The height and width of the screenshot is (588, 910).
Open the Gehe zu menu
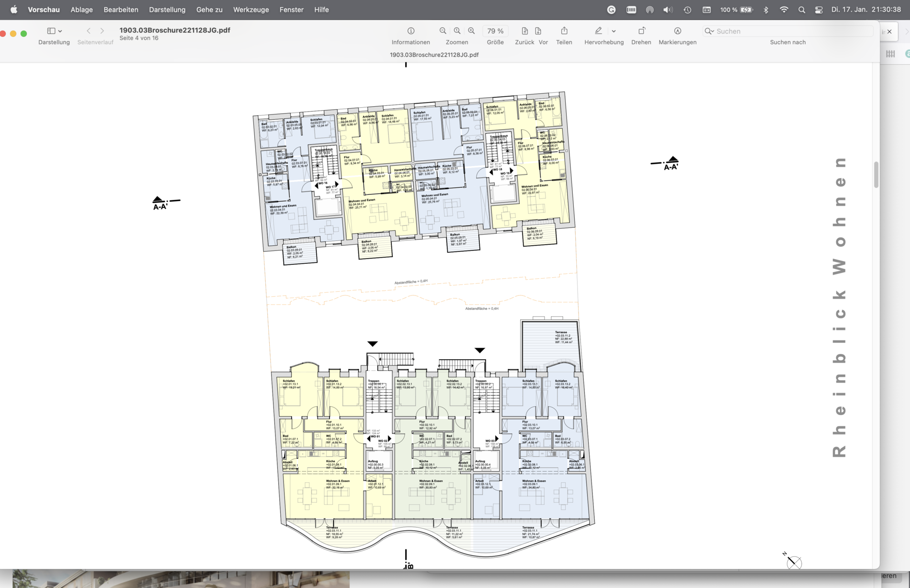(x=209, y=10)
